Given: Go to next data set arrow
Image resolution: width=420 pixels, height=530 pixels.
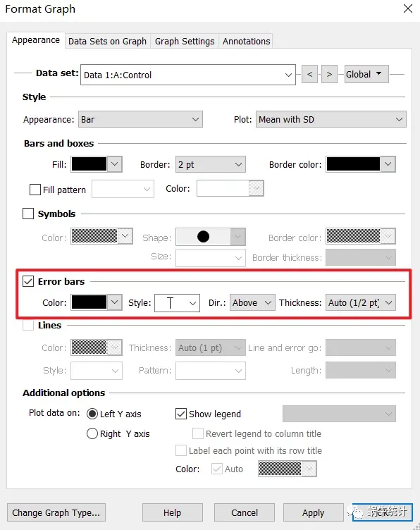Looking at the screenshot, I should click(329, 75).
